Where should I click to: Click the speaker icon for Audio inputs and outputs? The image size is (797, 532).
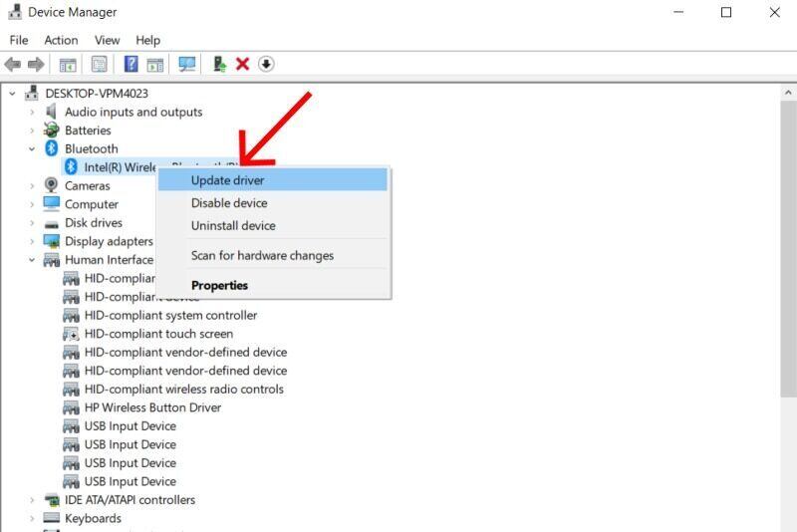click(x=51, y=112)
